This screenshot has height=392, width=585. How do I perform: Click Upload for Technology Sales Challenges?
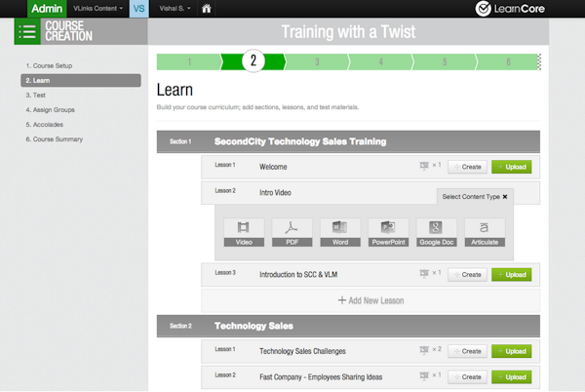(x=512, y=350)
